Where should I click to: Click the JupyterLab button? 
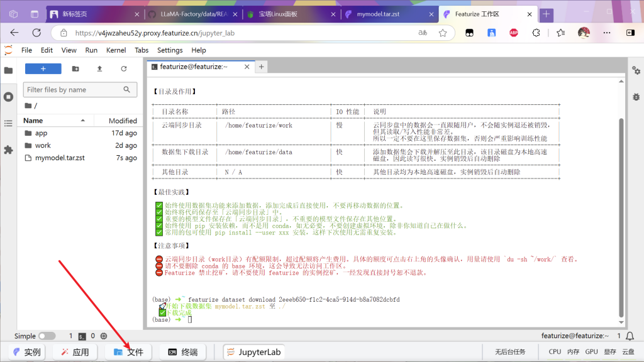(x=254, y=352)
